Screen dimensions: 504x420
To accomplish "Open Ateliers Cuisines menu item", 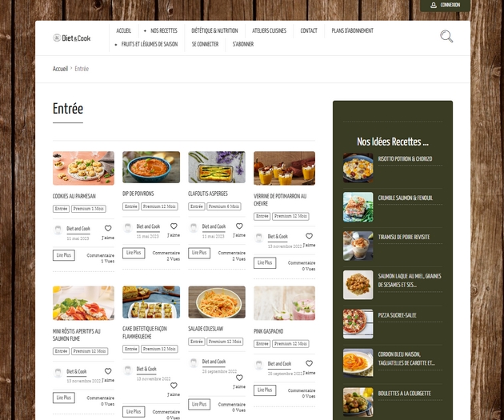I will pyautogui.click(x=269, y=30).
